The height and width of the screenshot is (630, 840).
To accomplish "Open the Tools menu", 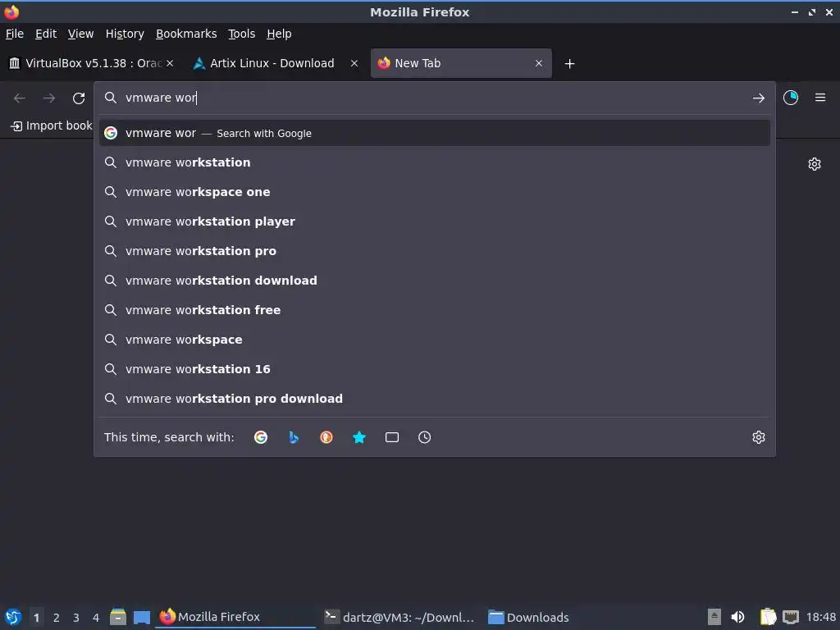I will (241, 34).
